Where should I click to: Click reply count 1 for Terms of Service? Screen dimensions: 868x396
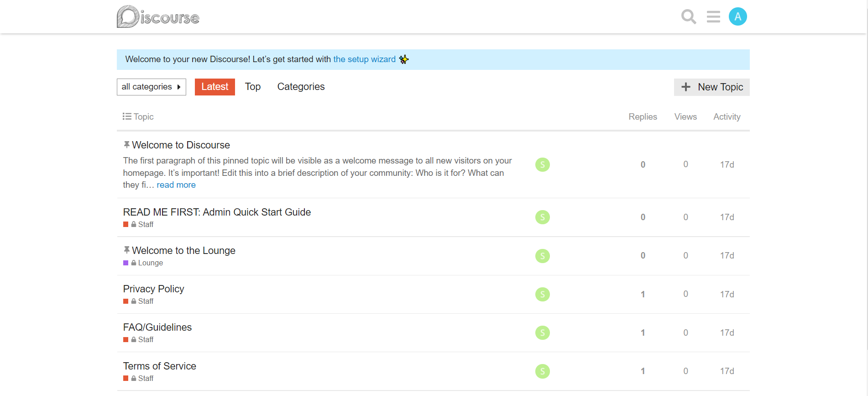click(643, 371)
